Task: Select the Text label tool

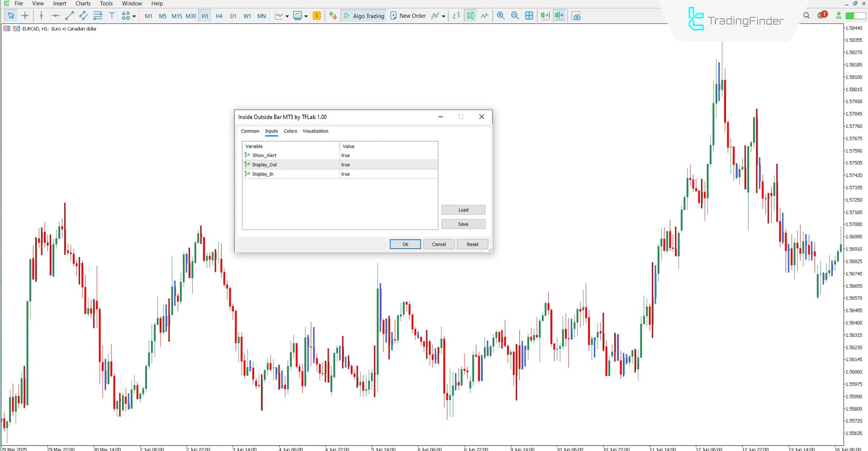Action: (x=112, y=15)
